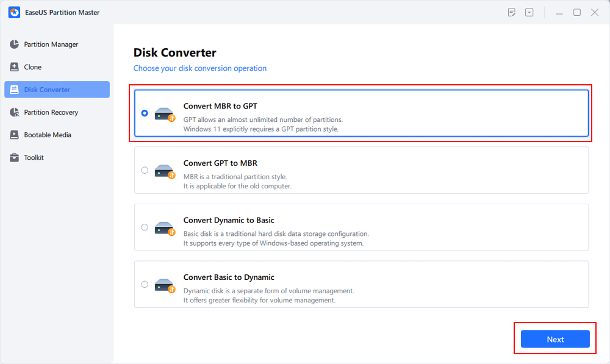Screen dimensions: 610x364
Task: Click the EaseUS Partition Master logo icon
Action: click(x=13, y=12)
